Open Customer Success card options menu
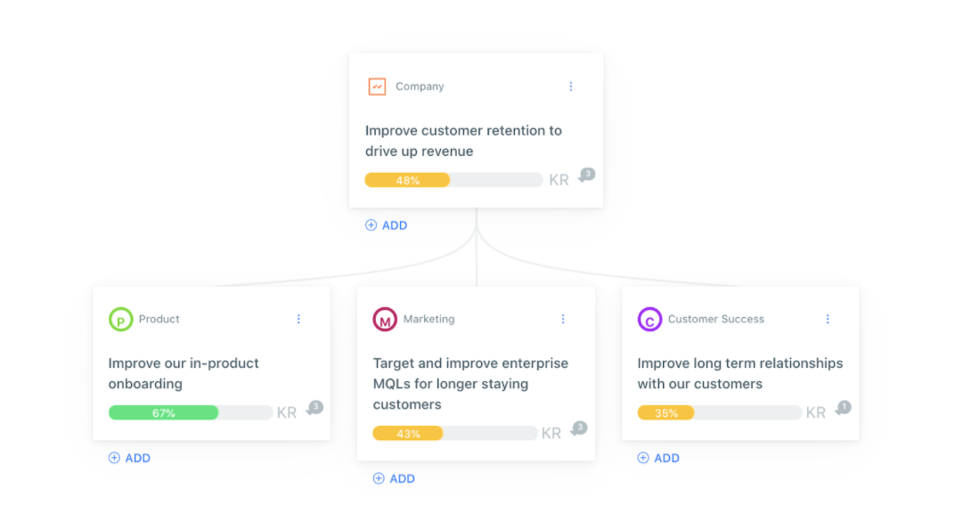Screen dimensions: 980x513 pos(829,320)
